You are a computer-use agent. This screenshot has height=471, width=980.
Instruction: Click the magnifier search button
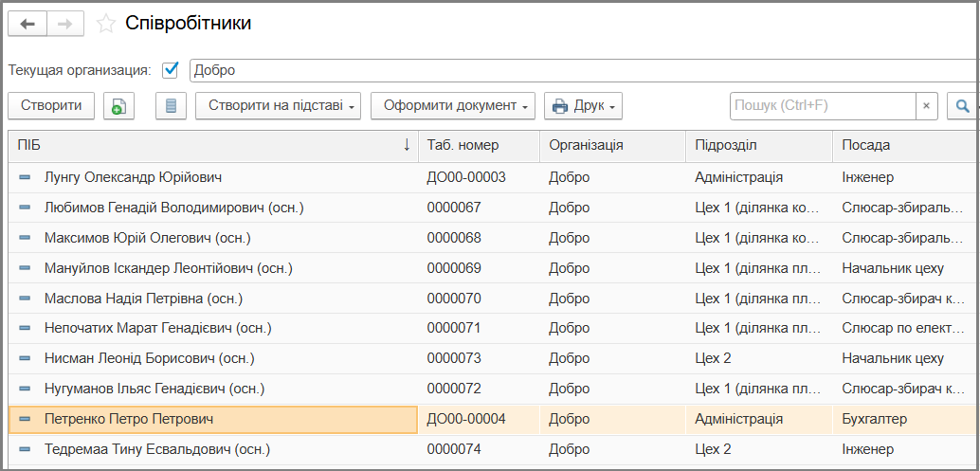coord(961,105)
